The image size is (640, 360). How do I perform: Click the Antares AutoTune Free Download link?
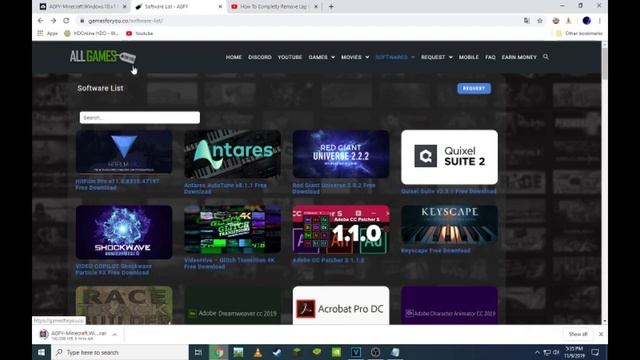(x=225, y=189)
